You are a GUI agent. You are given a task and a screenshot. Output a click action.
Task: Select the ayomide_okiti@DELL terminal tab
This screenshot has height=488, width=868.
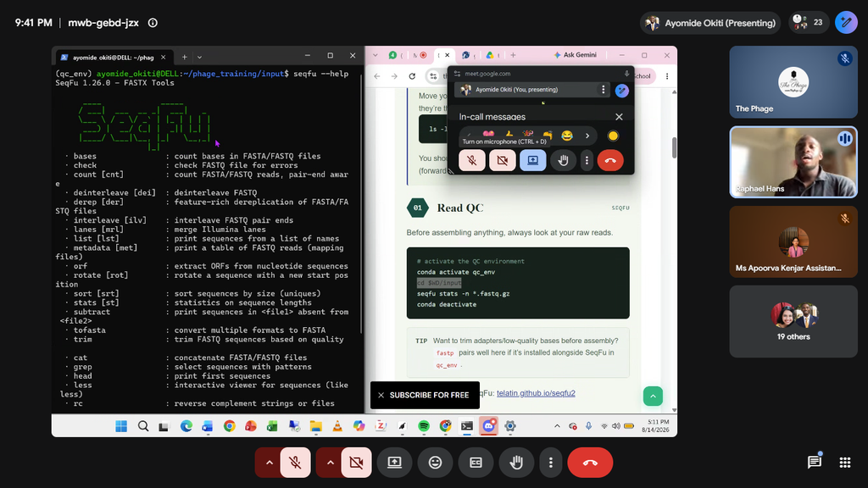point(113,57)
